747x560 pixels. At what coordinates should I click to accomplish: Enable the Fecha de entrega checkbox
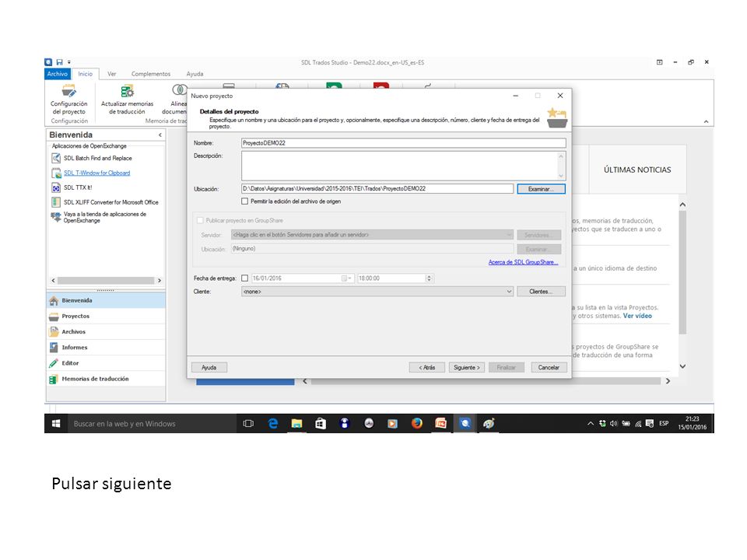pyautogui.click(x=245, y=278)
